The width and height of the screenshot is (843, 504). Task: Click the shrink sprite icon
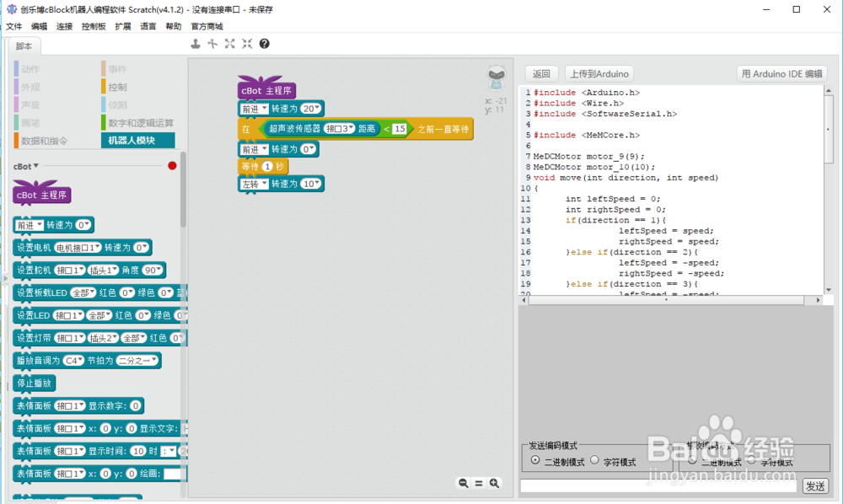(247, 44)
